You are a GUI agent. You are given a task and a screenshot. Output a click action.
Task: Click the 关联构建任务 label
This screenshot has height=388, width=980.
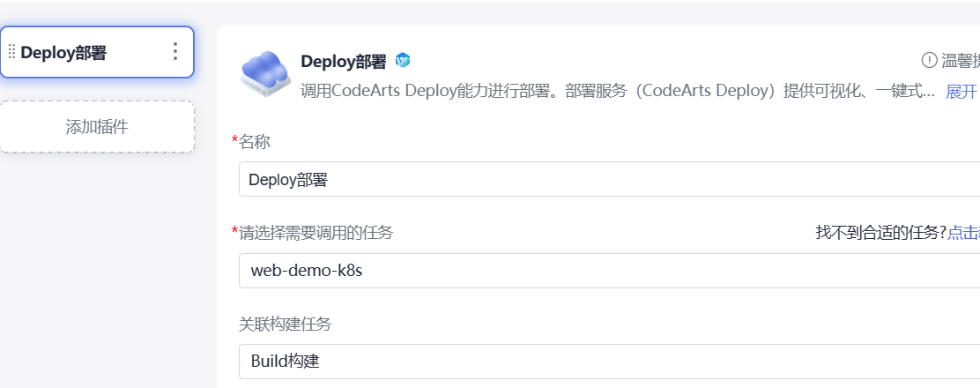coord(285,325)
